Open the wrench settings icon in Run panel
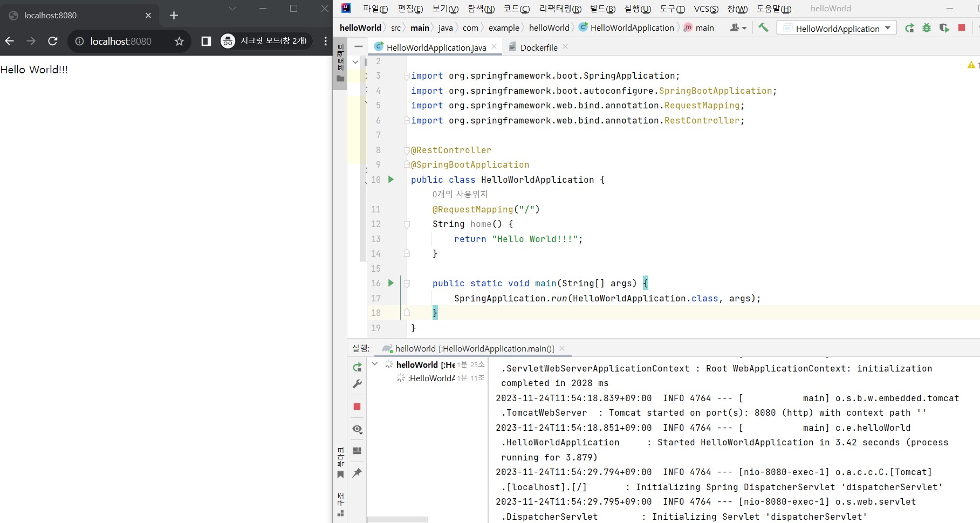Image resolution: width=980 pixels, height=523 pixels. point(357,384)
